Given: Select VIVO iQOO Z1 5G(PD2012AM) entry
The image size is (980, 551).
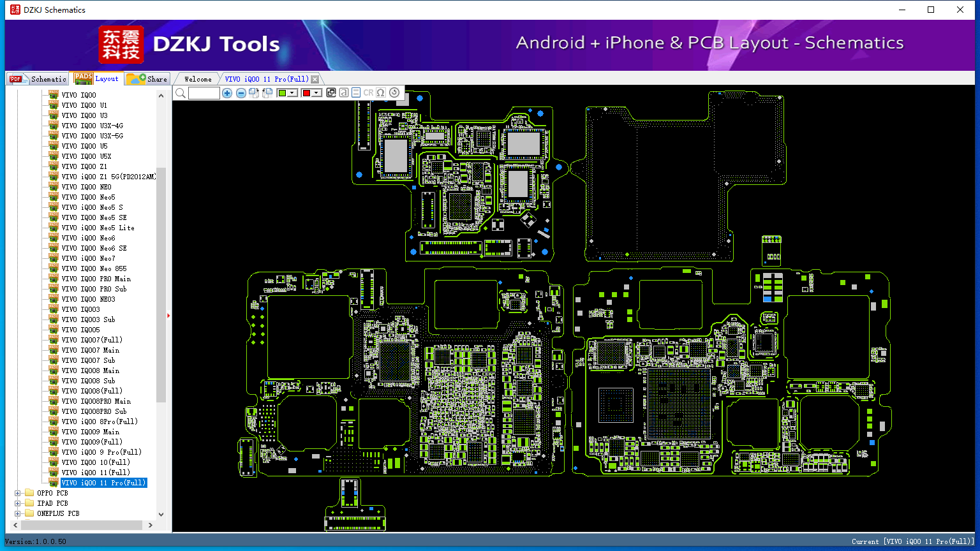Looking at the screenshot, I should tap(108, 177).
